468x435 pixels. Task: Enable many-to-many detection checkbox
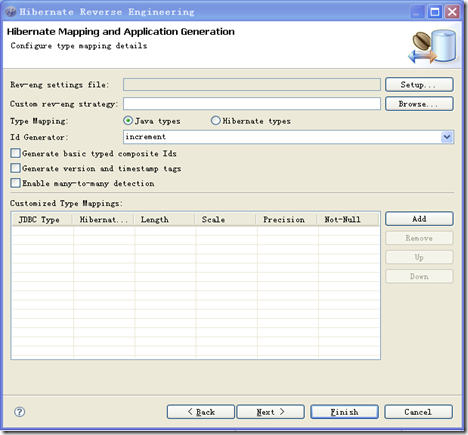15,183
